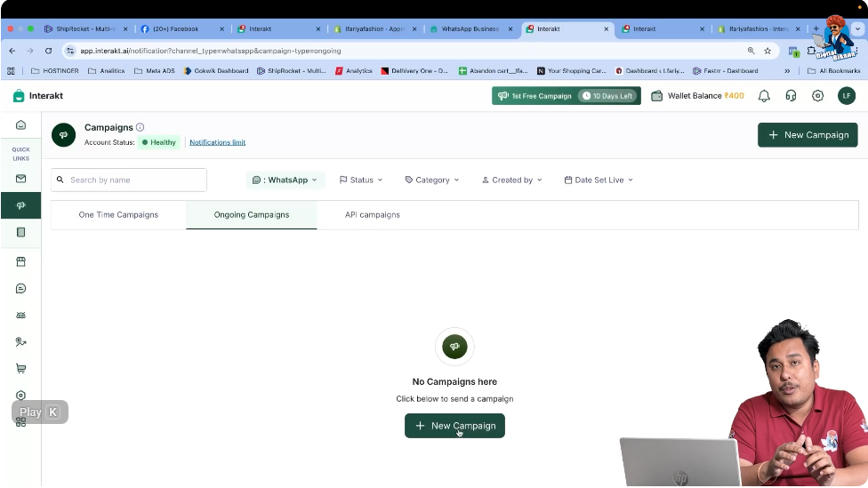Image resolution: width=868 pixels, height=488 pixels.
Task: Open notifications bell icon
Action: (x=764, y=96)
